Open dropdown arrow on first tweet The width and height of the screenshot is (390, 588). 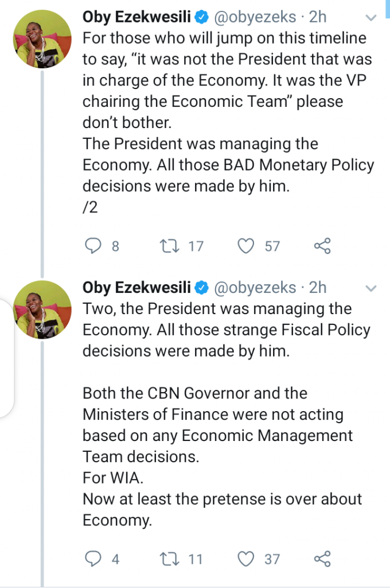[371, 17]
